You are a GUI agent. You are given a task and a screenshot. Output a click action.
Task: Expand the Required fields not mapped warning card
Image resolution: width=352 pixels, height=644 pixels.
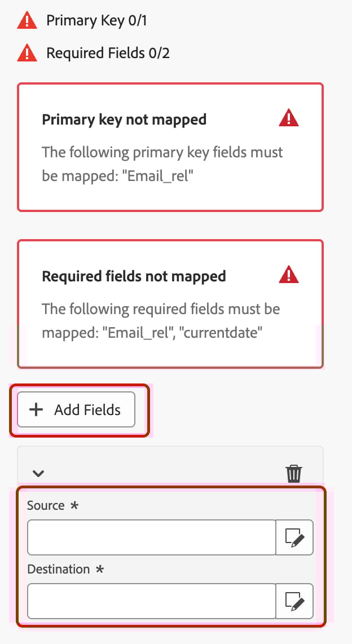(170, 303)
